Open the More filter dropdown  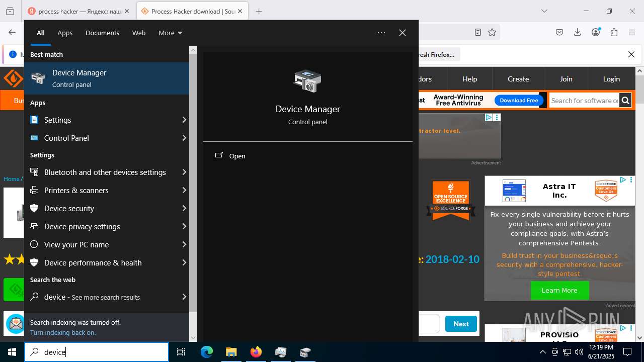coord(171,33)
